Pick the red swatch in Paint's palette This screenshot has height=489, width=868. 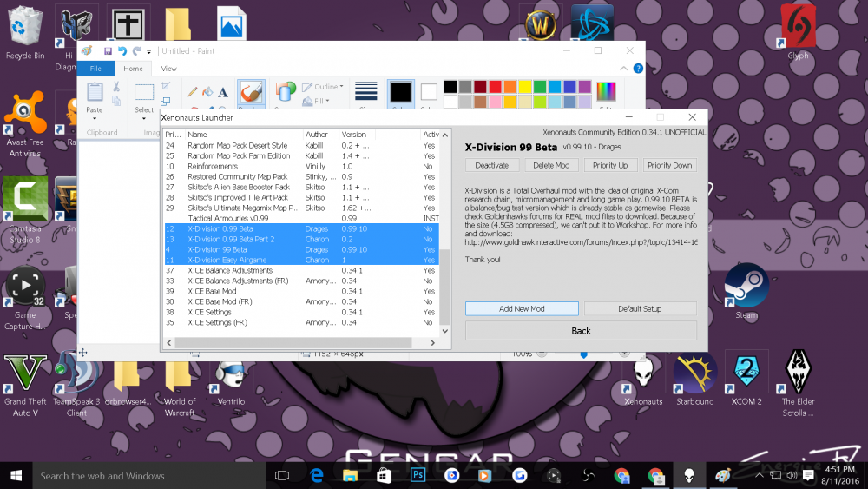[495, 86]
